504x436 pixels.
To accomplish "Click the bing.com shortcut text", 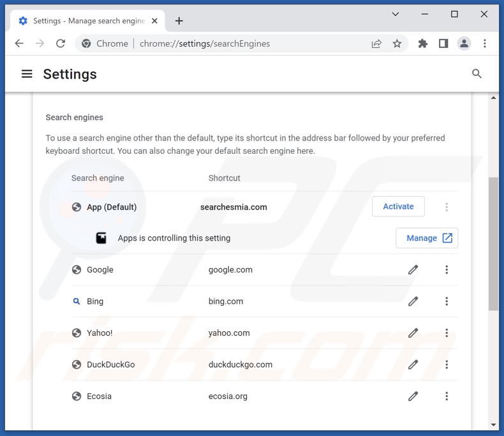I will (x=226, y=301).
